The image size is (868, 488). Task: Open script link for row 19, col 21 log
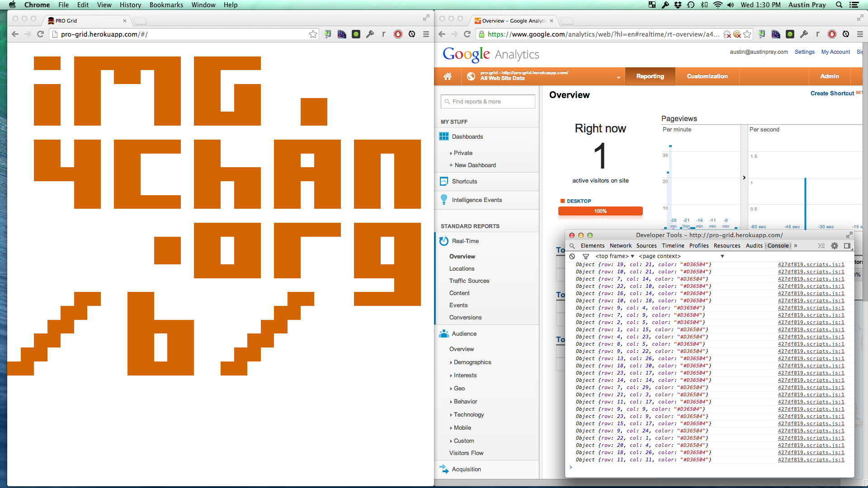[811, 265]
